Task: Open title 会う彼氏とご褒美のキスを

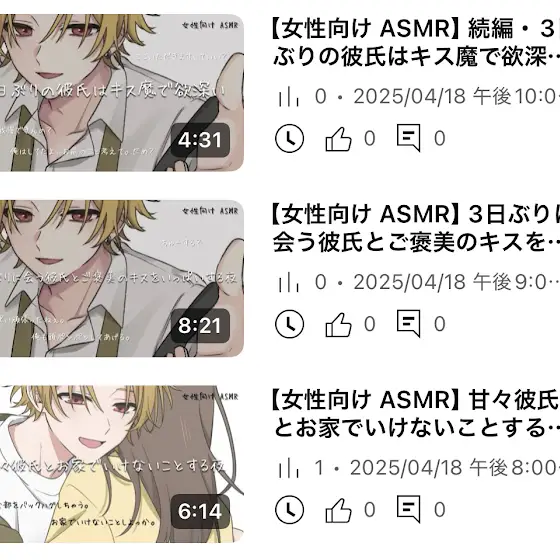Action: (414, 228)
